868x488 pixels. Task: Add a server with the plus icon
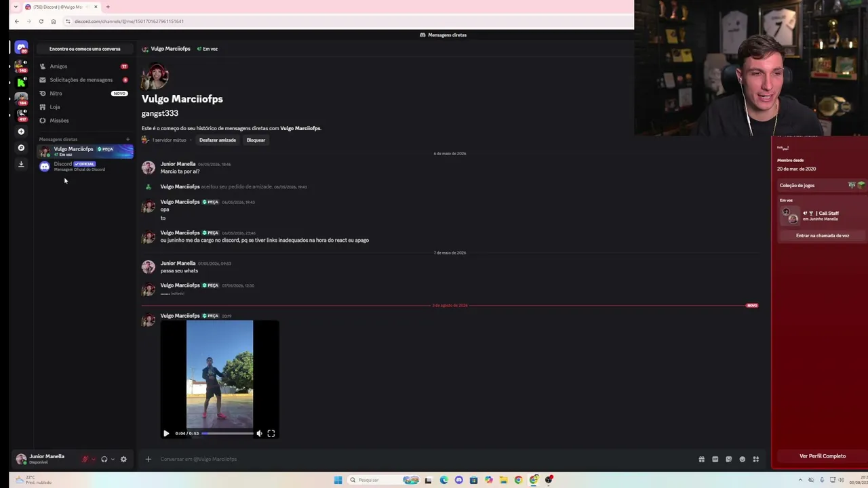(x=21, y=131)
